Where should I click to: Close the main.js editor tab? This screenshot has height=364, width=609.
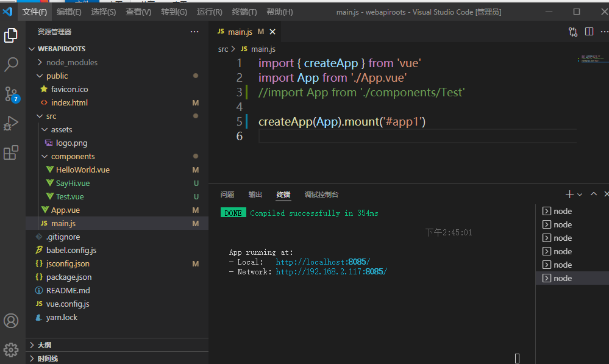point(272,32)
